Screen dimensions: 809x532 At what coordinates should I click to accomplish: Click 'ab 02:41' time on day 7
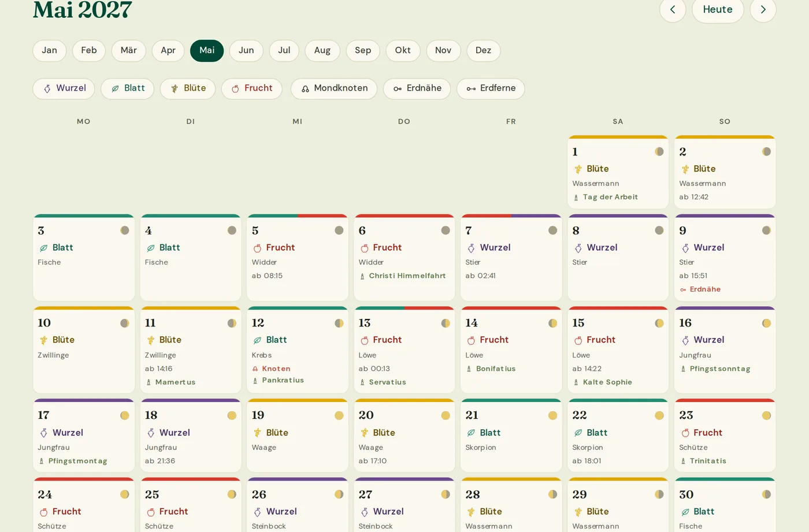[481, 276]
